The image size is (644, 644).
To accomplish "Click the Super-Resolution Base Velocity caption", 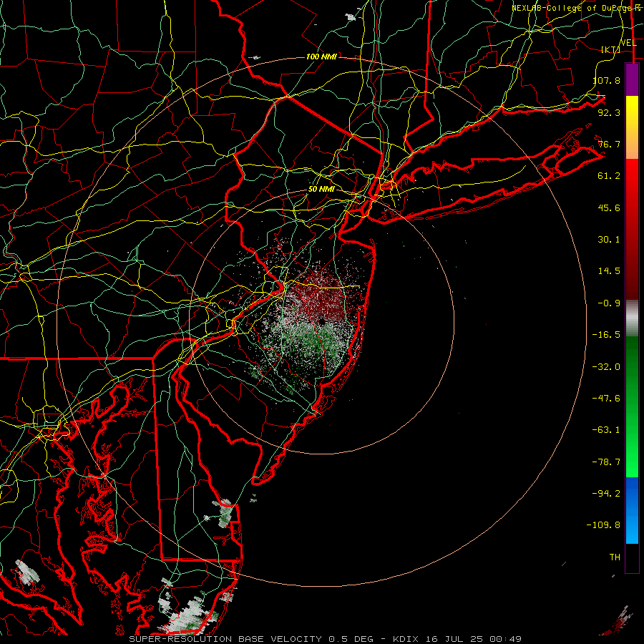I will coord(326,639).
